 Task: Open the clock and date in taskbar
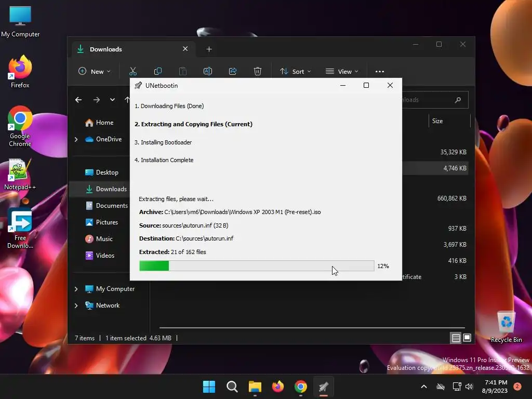click(495, 387)
